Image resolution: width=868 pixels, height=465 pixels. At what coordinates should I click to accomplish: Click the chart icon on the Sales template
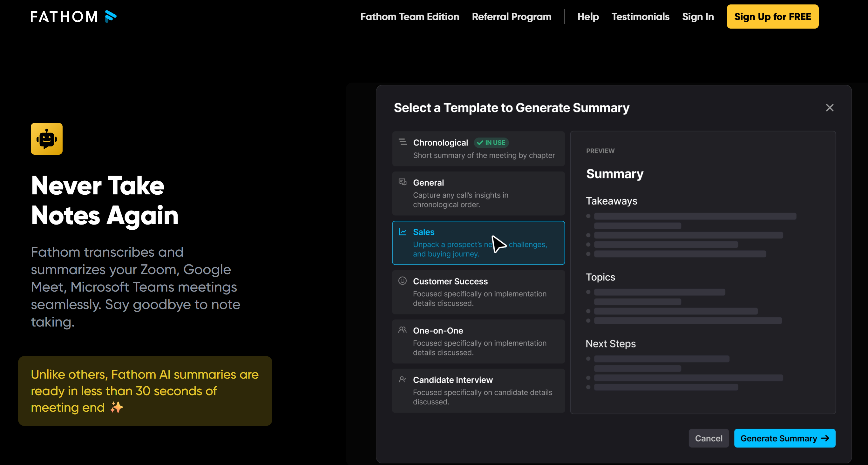402,232
